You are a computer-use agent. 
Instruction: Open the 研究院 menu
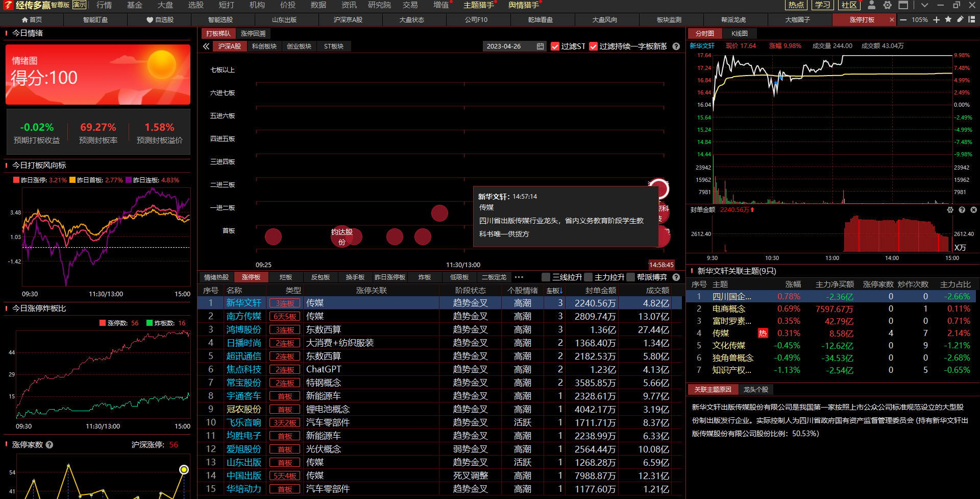point(379,5)
